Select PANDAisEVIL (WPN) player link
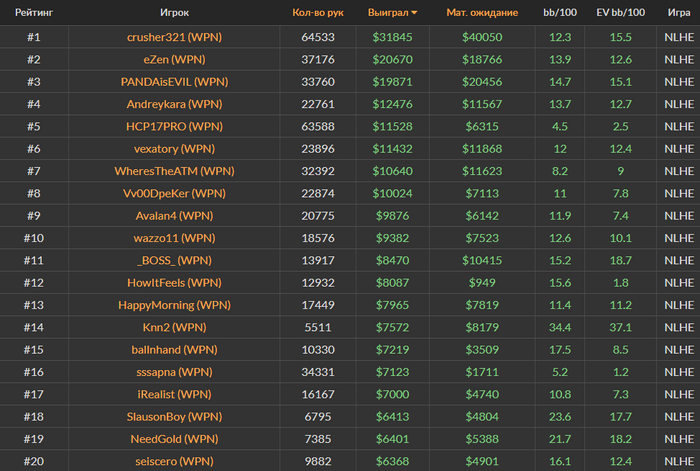This screenshot has width=700, height=471. [x=174, y=82]
